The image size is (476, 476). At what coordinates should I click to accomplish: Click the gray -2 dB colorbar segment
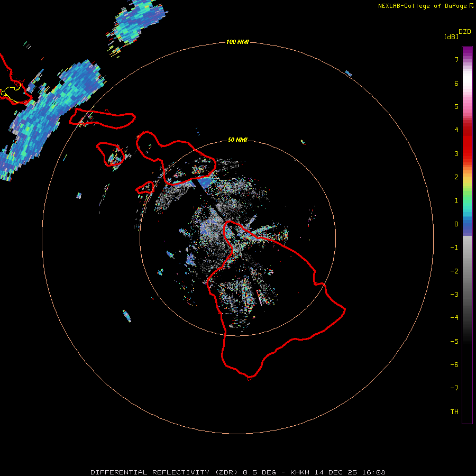tap(467, 271)
